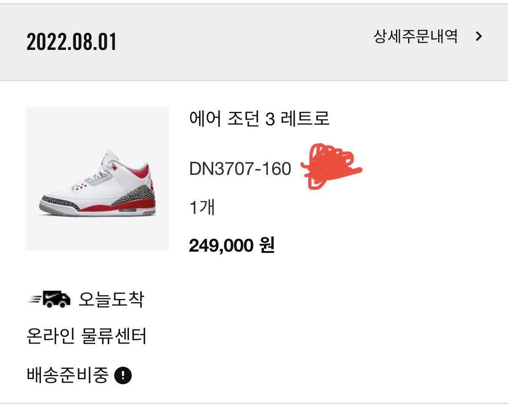The height and width of the screenshot is (420, 508).
Task: Tap the speed lines left of the truck
Action: [x=35, y=299]
